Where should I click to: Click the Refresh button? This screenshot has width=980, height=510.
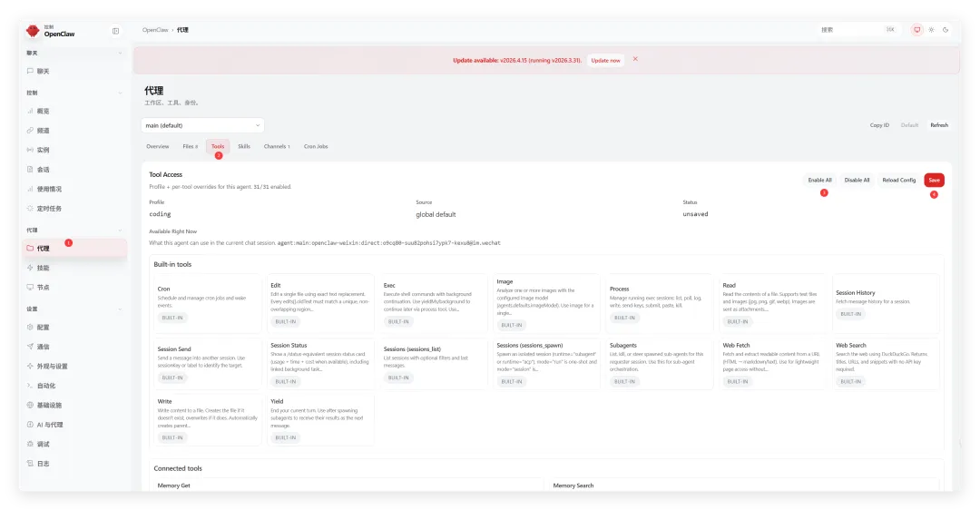[x=939, y=125]
